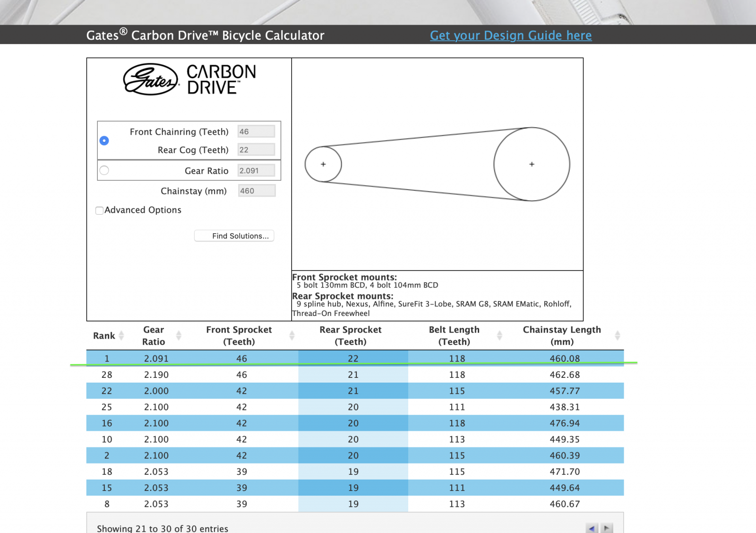Focus the Gear Ratio value field
Viewport: 756px width, 533px height.
click(256, 171)
